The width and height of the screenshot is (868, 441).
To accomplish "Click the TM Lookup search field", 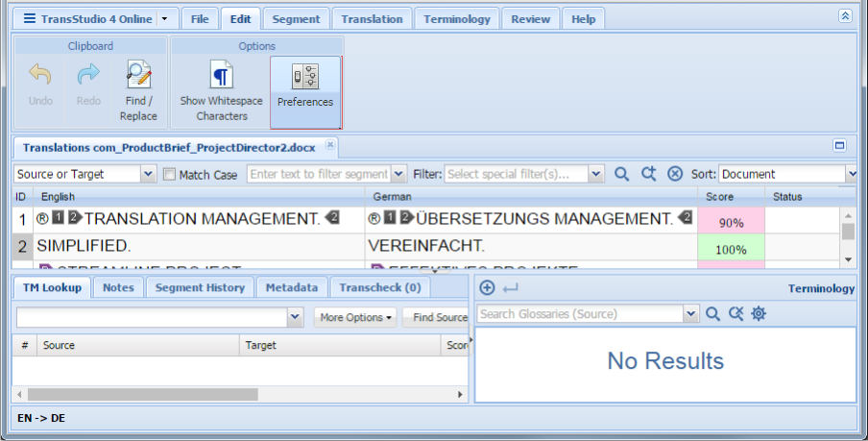I will (x=153, y=317).
